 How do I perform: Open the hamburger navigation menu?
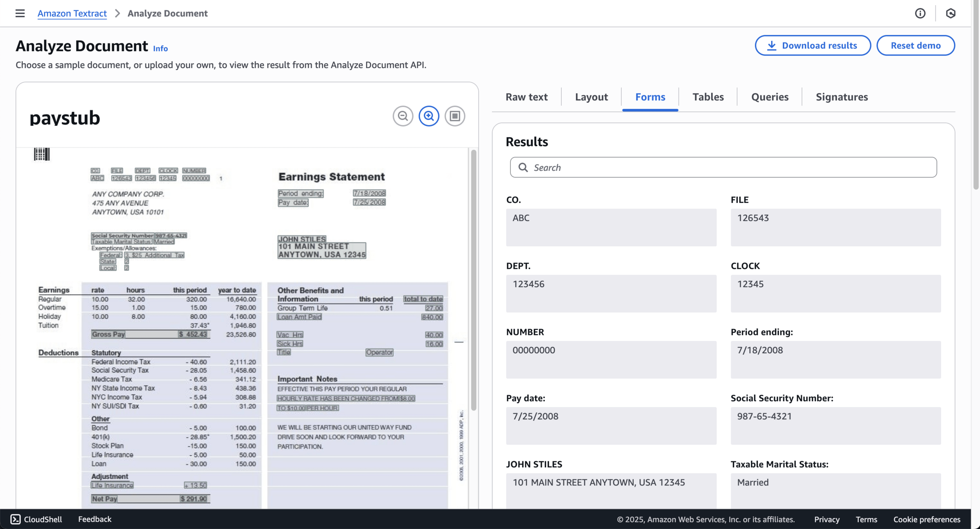click(x=20, y=13)
